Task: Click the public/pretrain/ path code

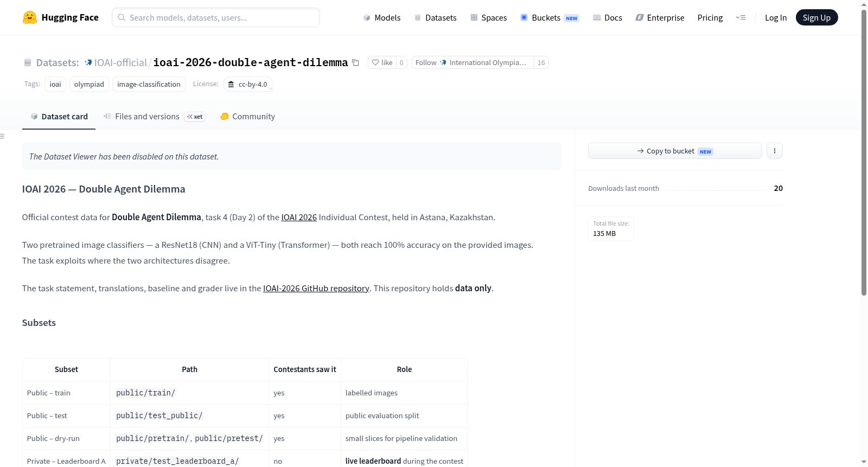Action: [152, 438]
